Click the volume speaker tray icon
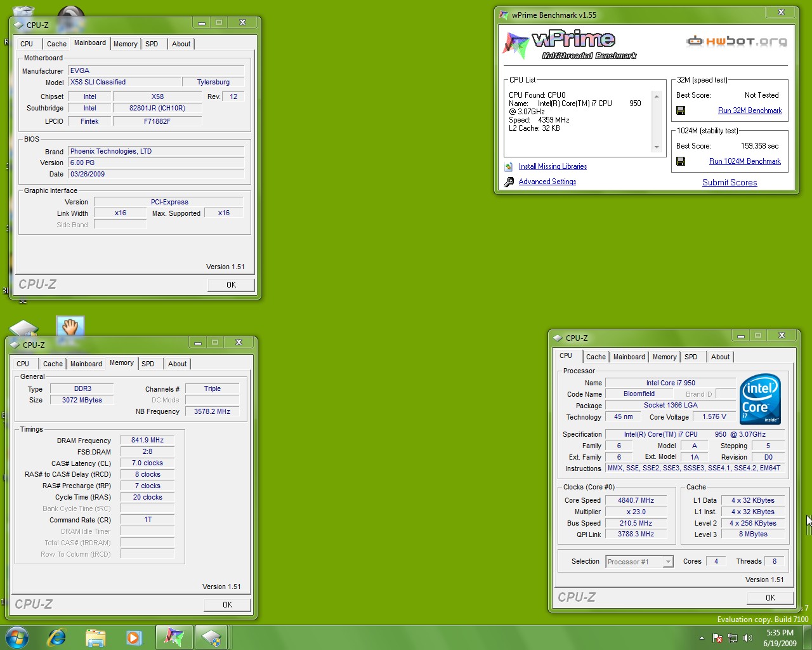Screen dimensions: 812x650 748,638
